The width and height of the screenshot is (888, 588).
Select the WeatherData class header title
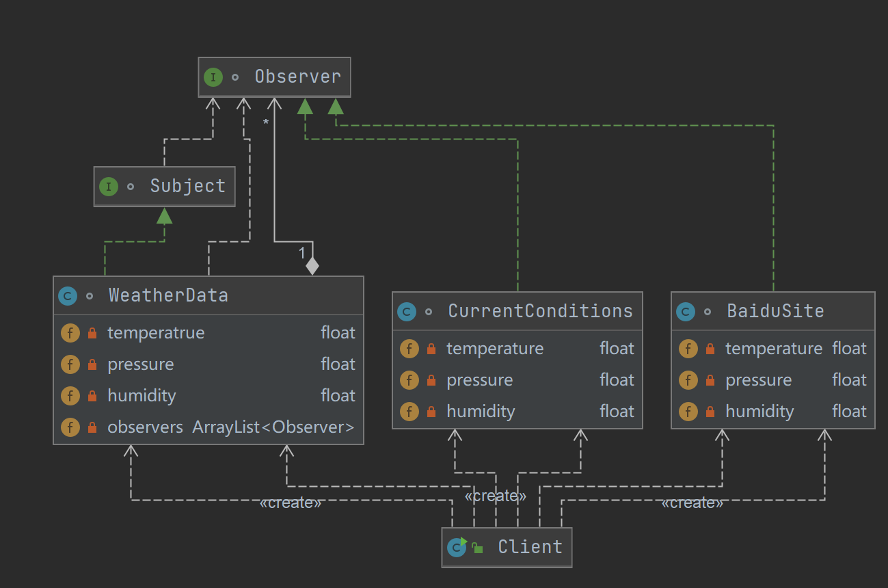(168, 295)
